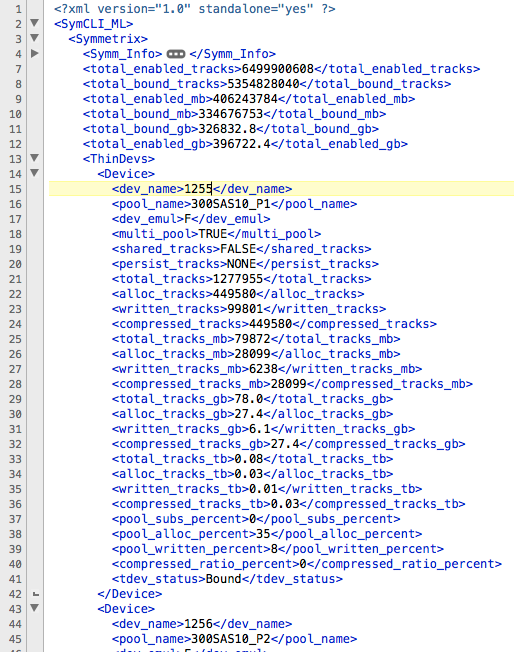Screen dimensions: 514x652
Task: Expand the folded Symm_Info triangle on line 4
Action: (x=35, y=53)
